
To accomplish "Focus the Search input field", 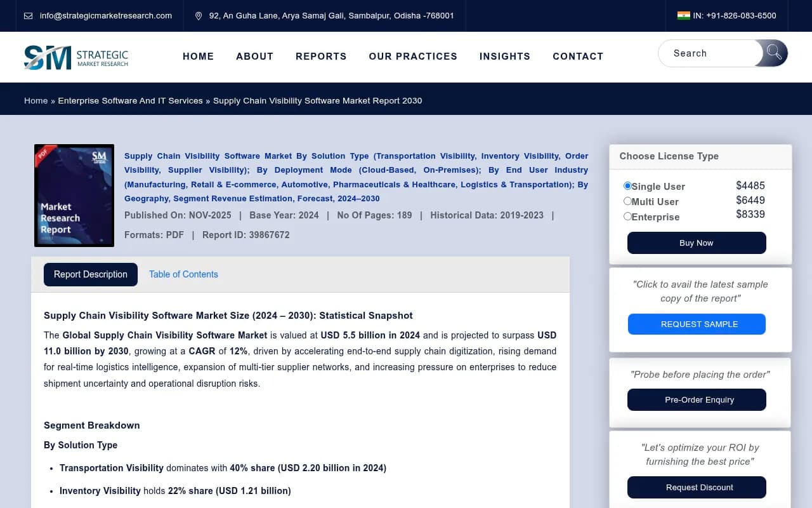I will tap(710, 53).
